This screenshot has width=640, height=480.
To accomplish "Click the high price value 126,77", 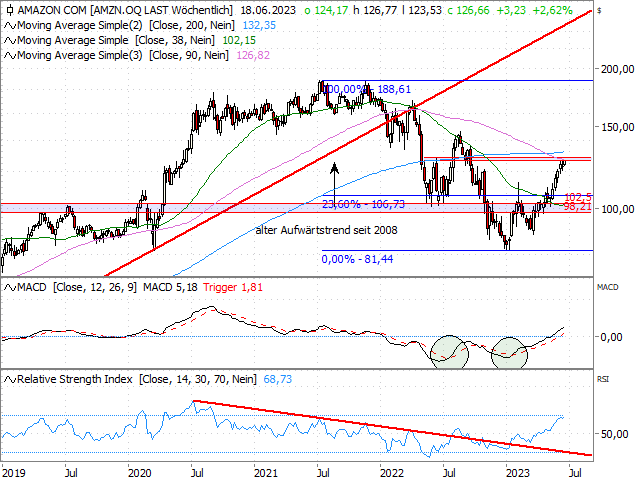I will 380,10.
